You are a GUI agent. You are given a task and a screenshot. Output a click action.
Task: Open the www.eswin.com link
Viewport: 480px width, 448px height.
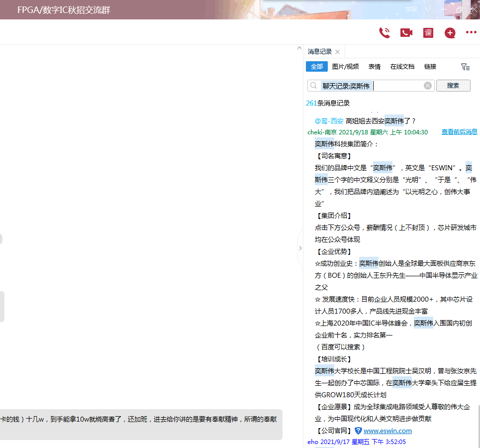387,431
